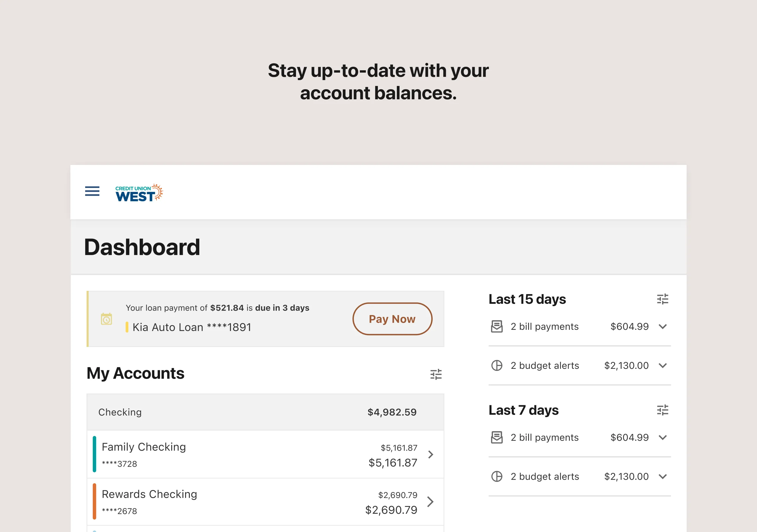The height and width of the screenshot is (532, 757).
Task: Click Pay Now for Kia Auto Loan
Action: [392, 318]
